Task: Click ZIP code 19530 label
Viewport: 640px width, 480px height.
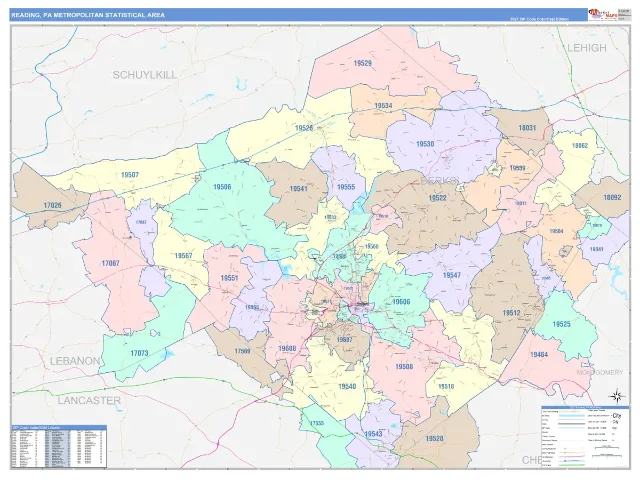Action: coord(425,144)
